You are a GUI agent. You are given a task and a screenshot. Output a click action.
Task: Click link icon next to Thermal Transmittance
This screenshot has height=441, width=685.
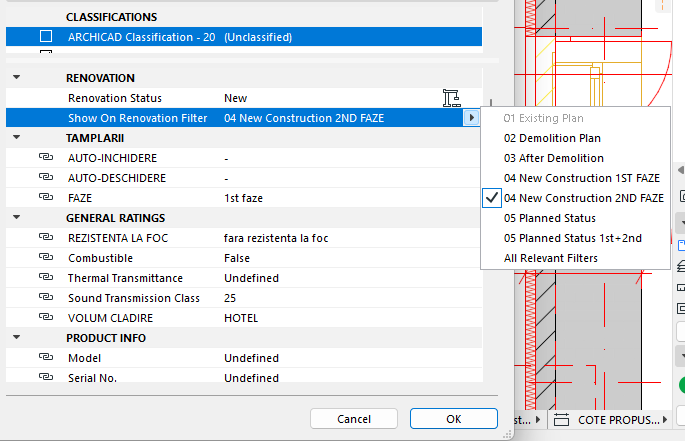(45, 278)
